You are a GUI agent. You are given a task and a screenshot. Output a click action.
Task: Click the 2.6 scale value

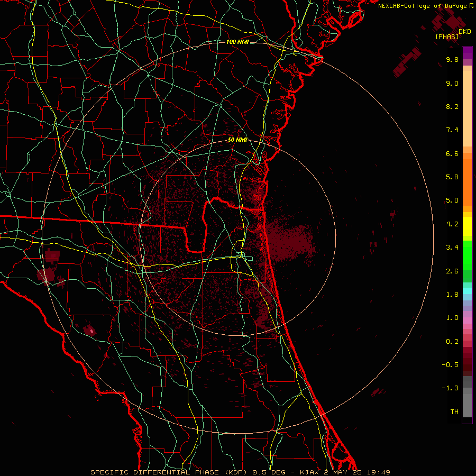pyautogui.click(x=452, y=271)
